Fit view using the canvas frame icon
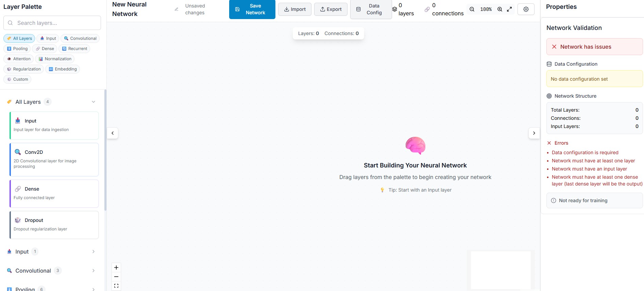Screen dimensions: 644x291 (116, 286)
